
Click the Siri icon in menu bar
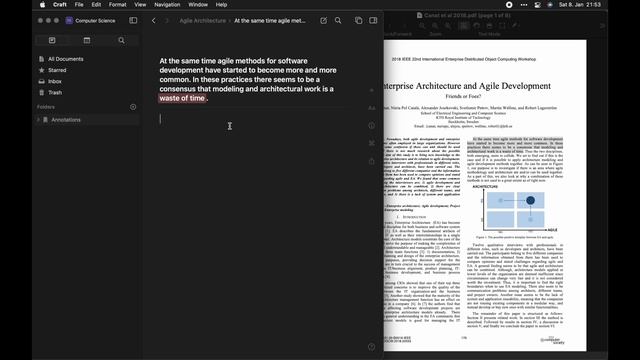pos(550,5)
